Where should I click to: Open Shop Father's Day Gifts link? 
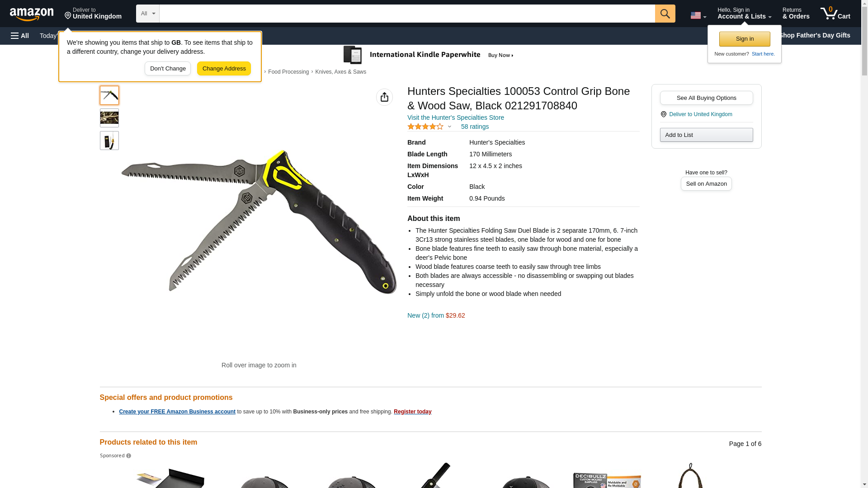pos(814,35)
